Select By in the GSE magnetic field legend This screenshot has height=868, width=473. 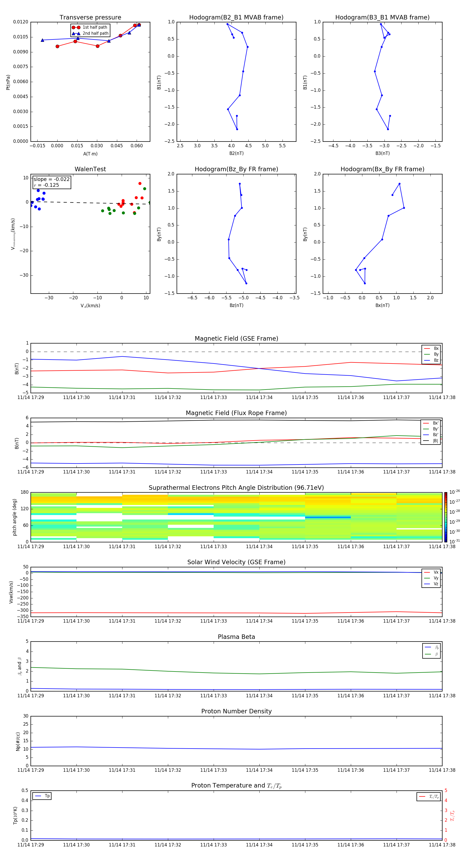pos(431,355)
